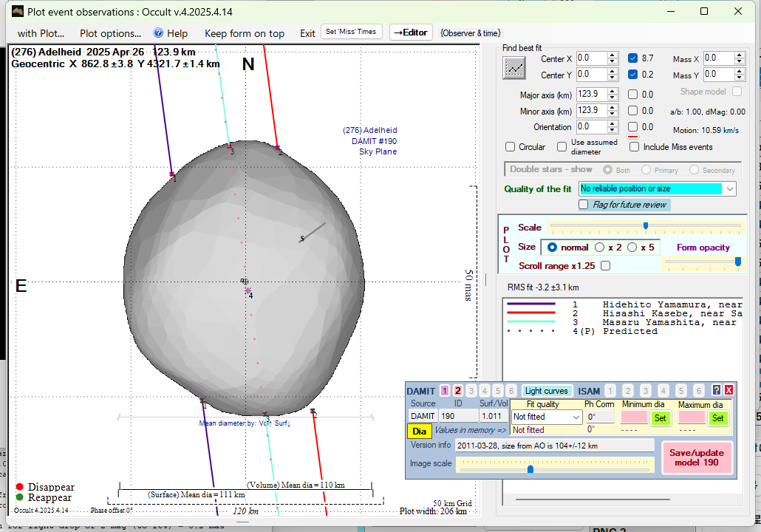Click Set button for Minimum dia

(660, 417)
